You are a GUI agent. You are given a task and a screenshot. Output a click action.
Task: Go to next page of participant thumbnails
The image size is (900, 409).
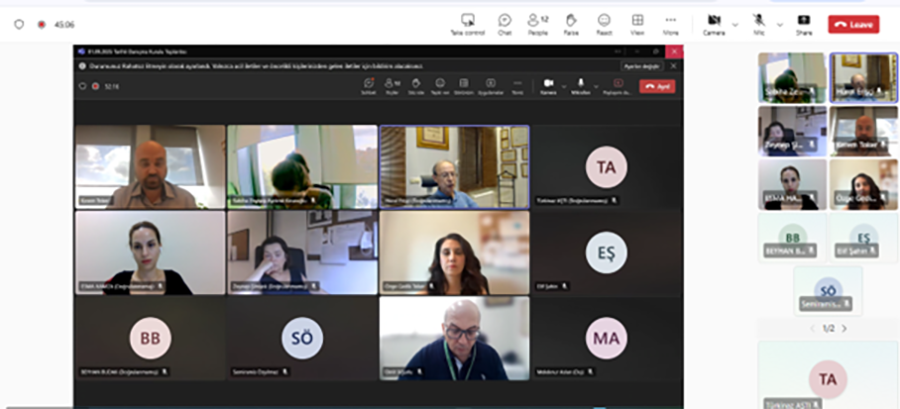click(844, 328)
